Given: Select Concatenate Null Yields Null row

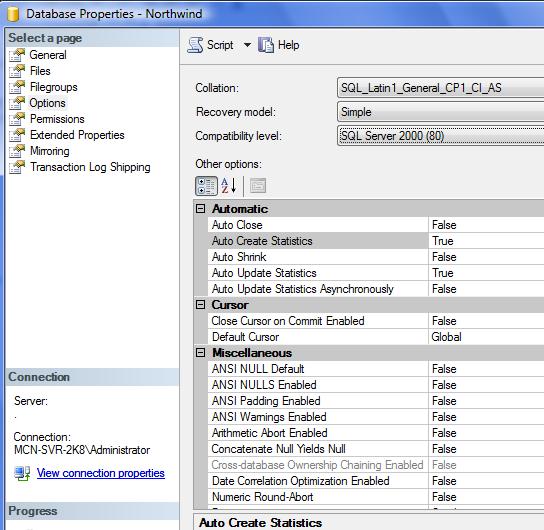Looking at the screenshot, I should [x=376, y=448].
